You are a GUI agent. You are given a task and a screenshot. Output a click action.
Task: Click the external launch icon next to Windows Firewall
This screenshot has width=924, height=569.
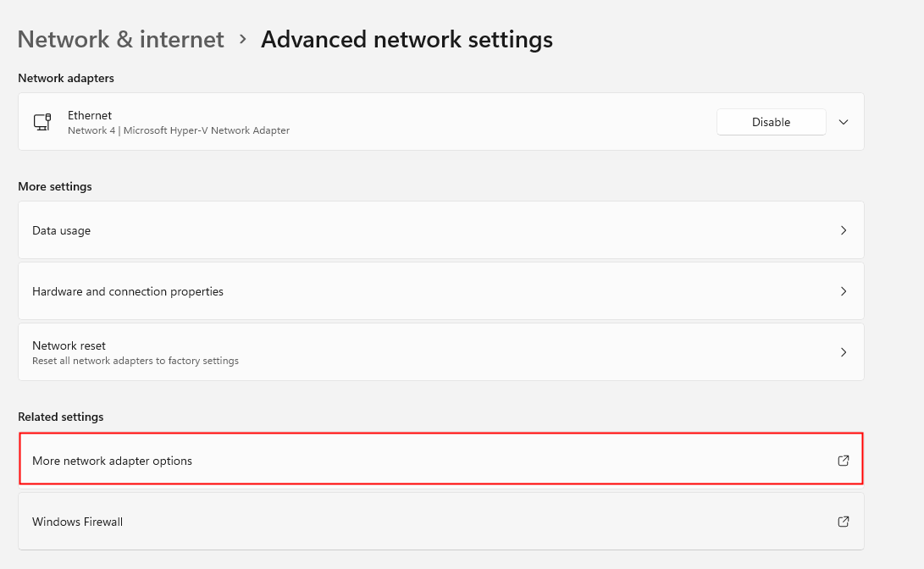pos(843,521)
